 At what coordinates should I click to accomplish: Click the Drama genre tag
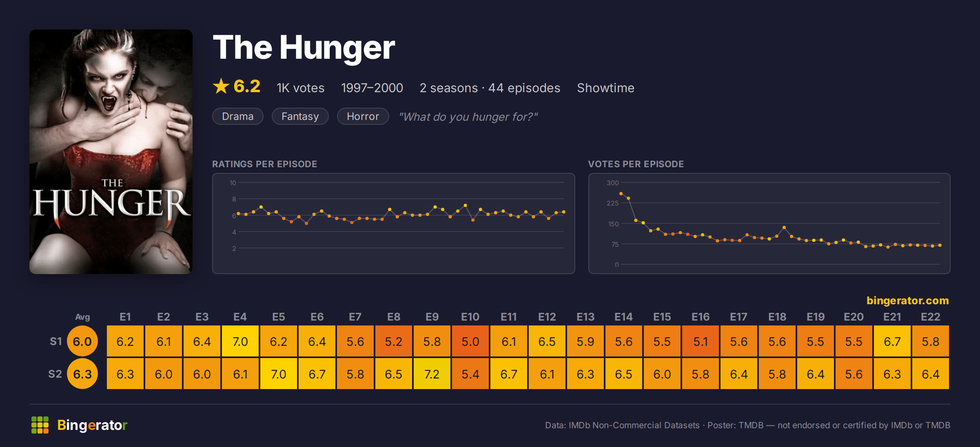(x=238, y=116)
